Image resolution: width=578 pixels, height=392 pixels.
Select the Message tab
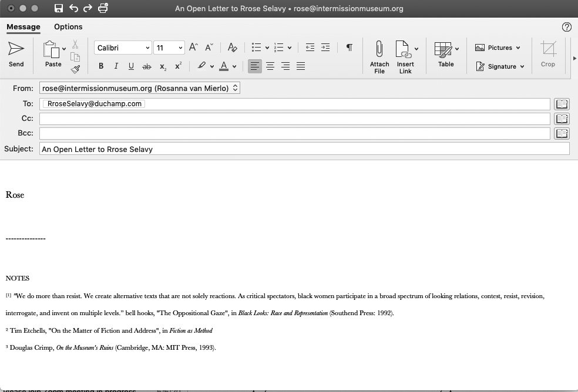[23, 27]
